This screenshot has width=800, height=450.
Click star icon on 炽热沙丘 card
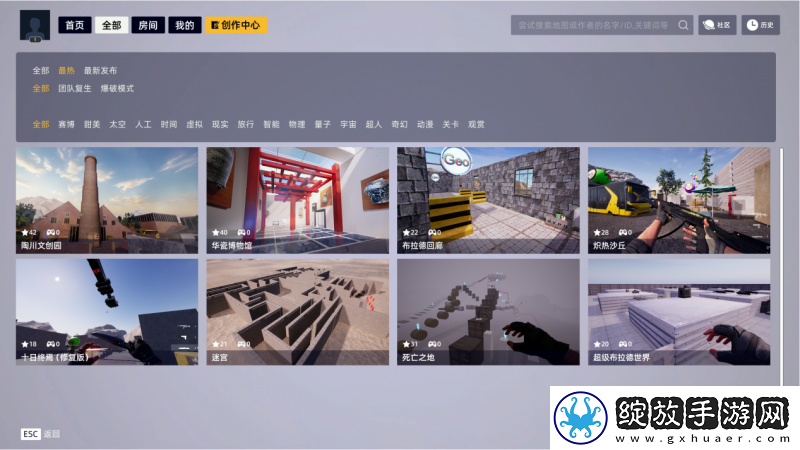tap(597, 233)
